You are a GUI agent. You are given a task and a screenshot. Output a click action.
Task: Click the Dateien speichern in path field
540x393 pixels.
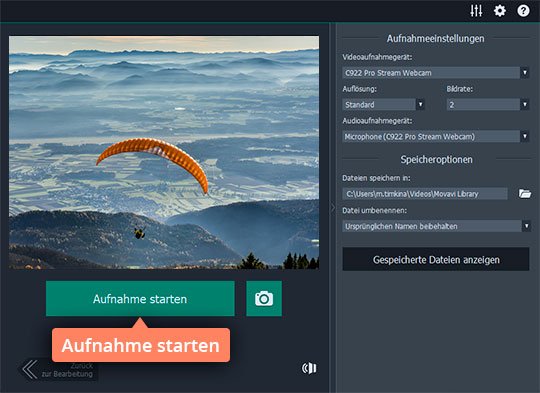pos(425,194)
